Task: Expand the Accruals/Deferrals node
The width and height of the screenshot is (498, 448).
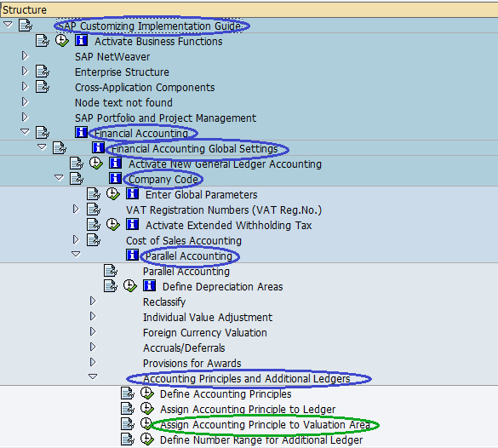Action: tap(93, 347)
